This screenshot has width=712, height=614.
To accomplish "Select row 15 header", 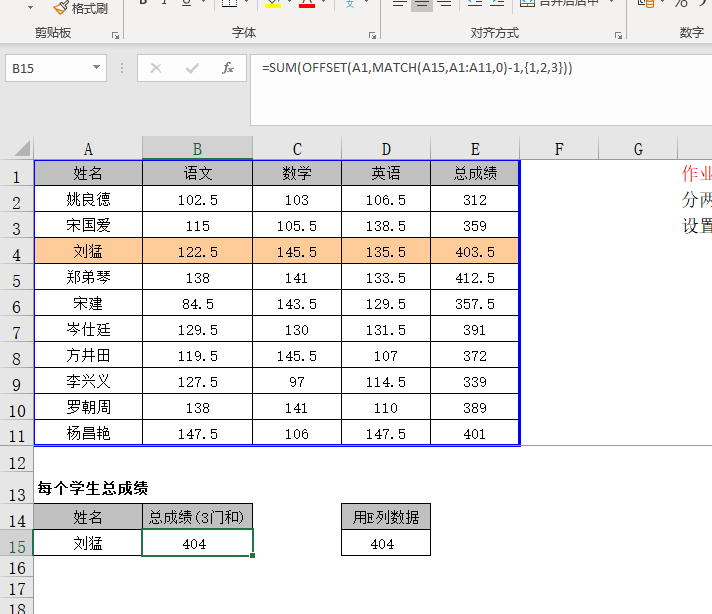I will click(17, 545).
